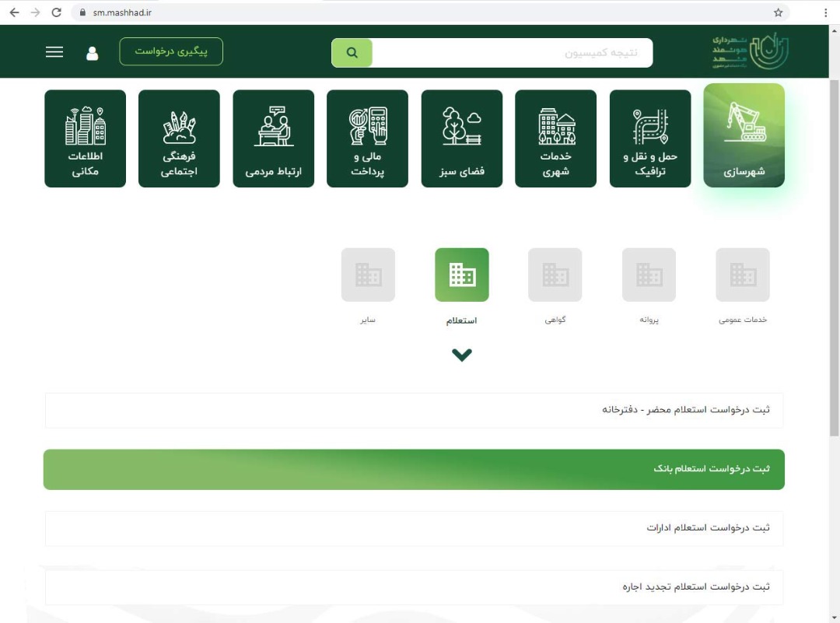Image resolution: width=840 pixels, height=623 pixels.
Task: Click the پیگیری درخواست button
Action: tap(171, 51)
